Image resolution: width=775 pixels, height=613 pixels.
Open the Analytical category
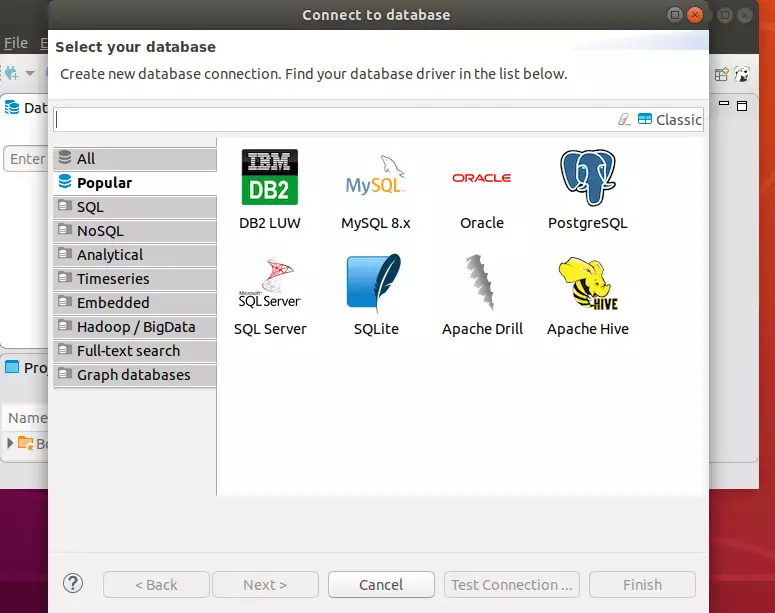(x=135, y=255)
